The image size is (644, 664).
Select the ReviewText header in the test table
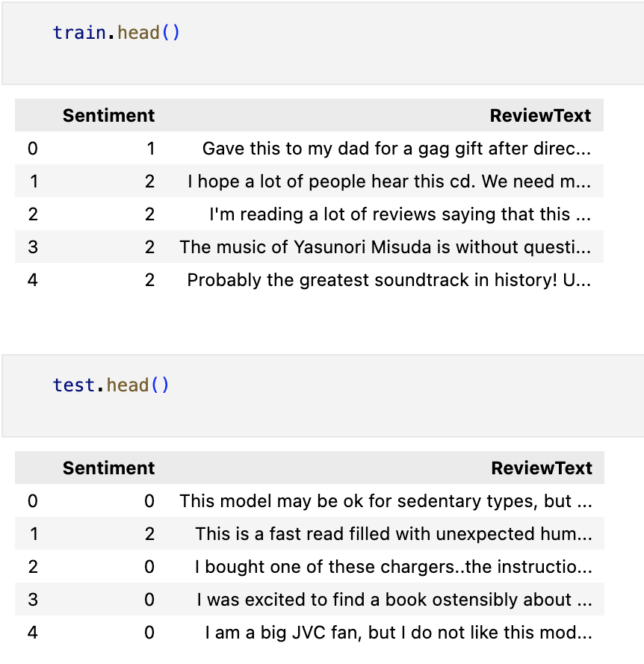tap(542, 468)
